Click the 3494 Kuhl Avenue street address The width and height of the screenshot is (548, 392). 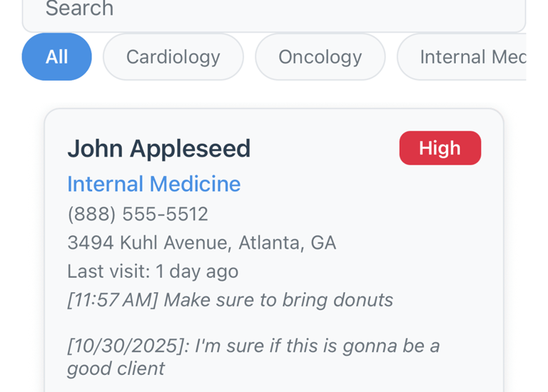point(149,242)
